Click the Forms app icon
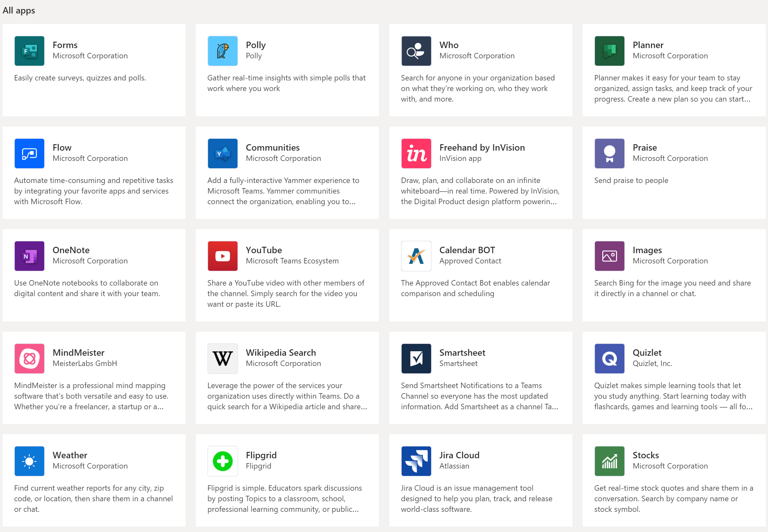768x532 pixels. click(29, 51)
